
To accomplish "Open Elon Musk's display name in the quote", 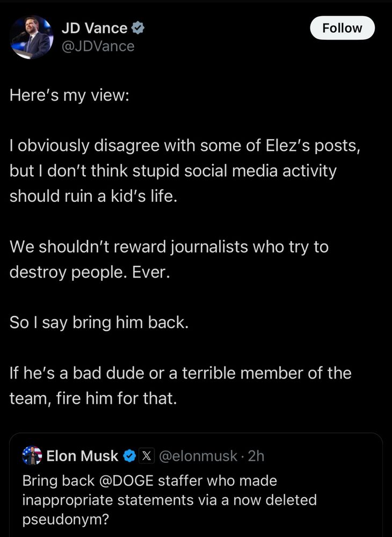I will coord(82,456).
